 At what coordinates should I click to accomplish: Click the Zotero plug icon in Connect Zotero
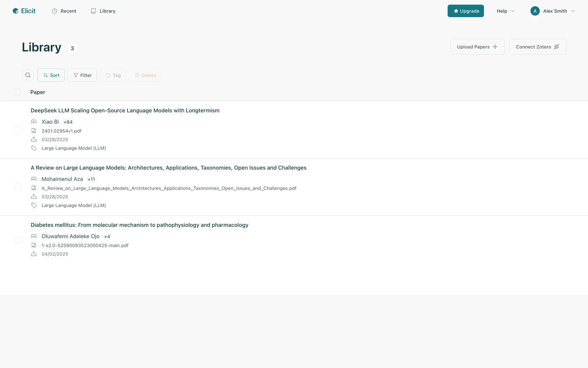click(x=556, y=47)
